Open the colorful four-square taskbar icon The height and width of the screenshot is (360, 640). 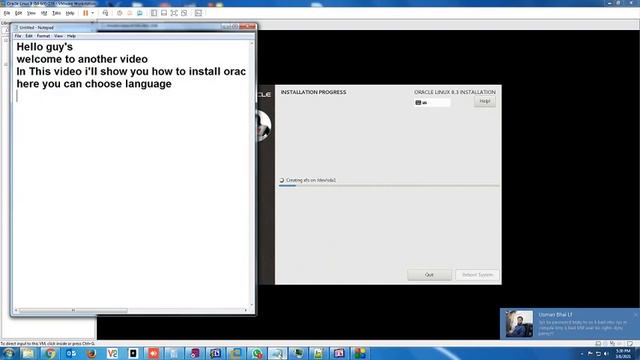[360, 353]
